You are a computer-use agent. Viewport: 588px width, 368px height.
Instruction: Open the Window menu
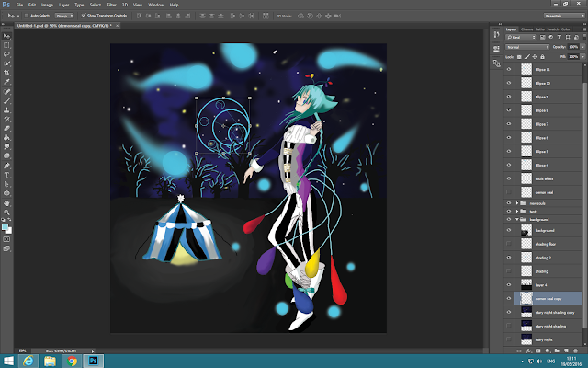tap(155, 5)
